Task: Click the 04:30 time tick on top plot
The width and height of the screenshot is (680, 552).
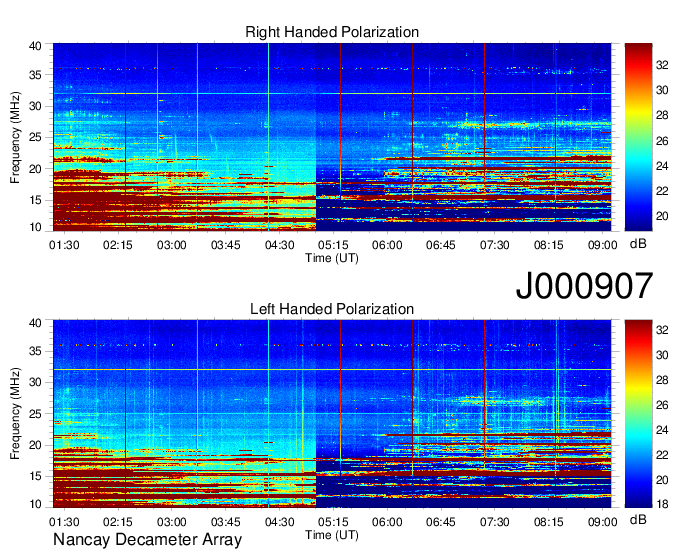Action: click(280, 245)
